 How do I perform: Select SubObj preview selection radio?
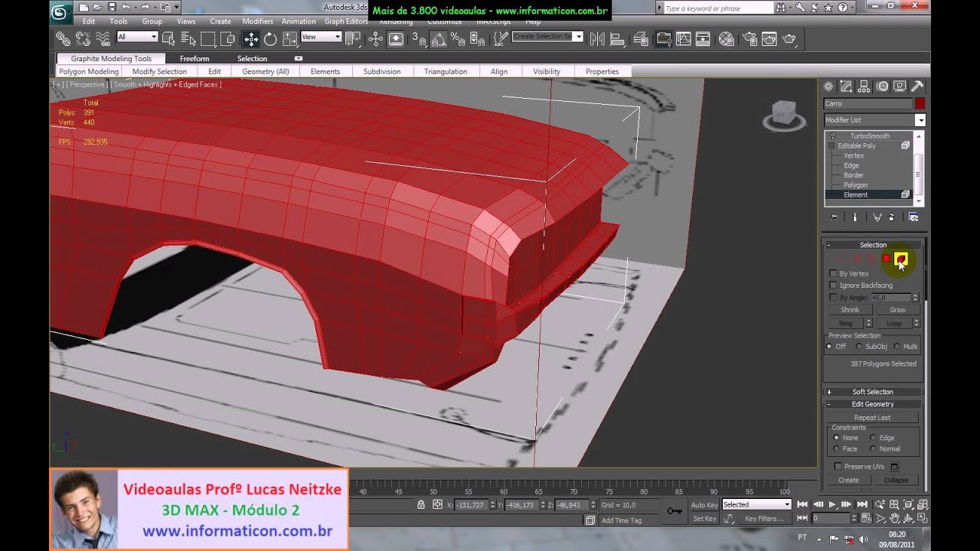click(x=859, y=347)
